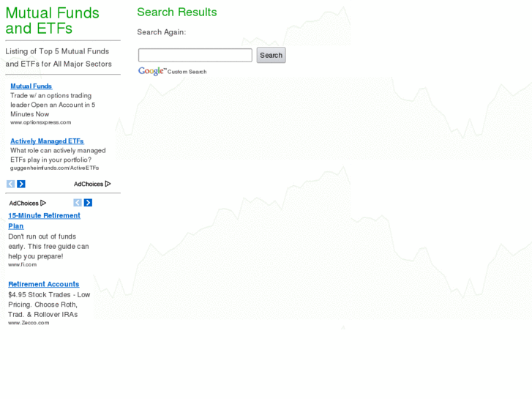
Task: Focus the search text field
Action: click(195, 55)
